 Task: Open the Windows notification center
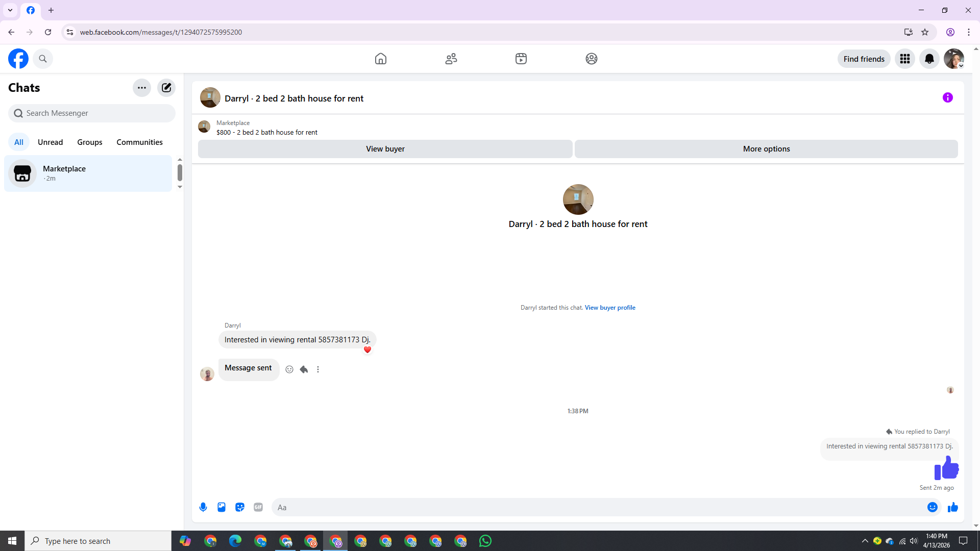[964, 541]
